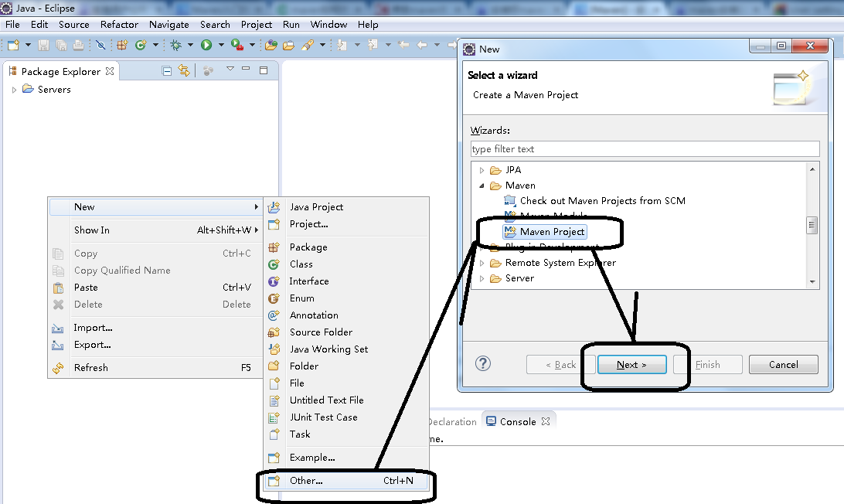Open the Refactor menu
The width and height of the screenshot is (844, 504).
pyautogui.click(x=119, y=25)
